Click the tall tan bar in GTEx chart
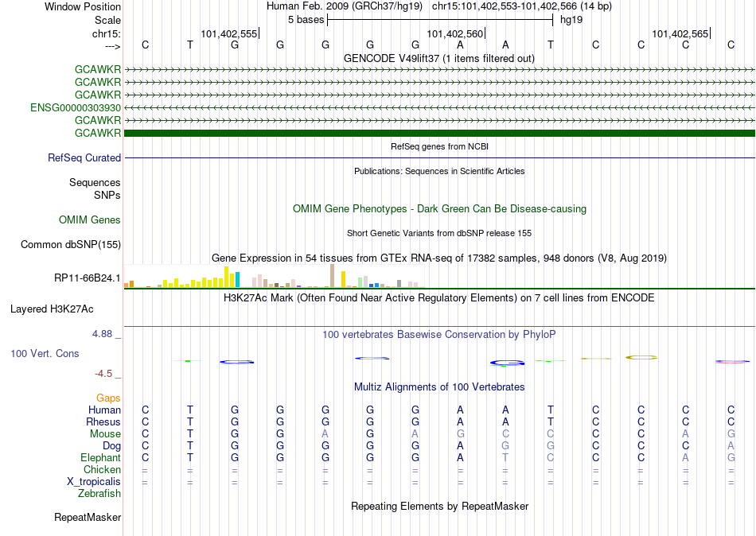 332,276
